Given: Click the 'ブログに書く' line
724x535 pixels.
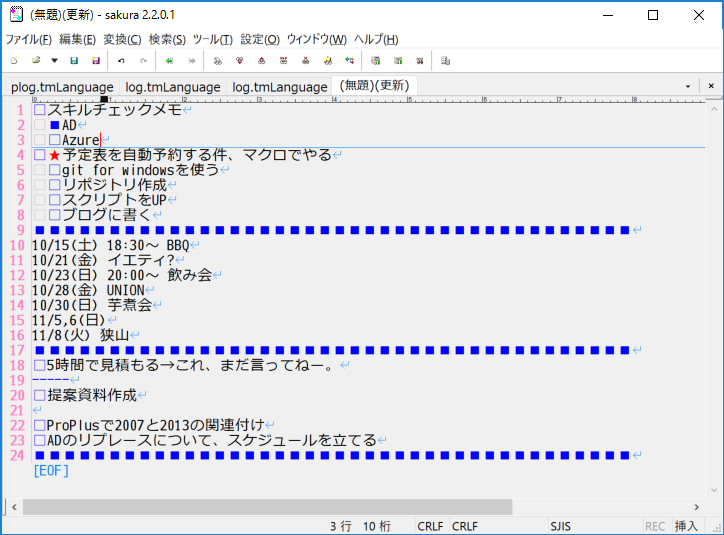Looking at the screenshot, I should click(107, 215).
